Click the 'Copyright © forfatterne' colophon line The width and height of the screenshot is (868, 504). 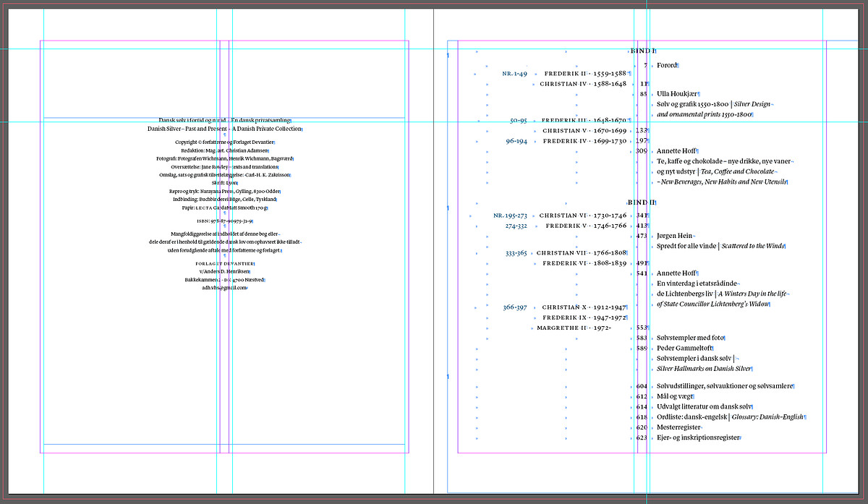pyautogui.click(x=224, y=142)
